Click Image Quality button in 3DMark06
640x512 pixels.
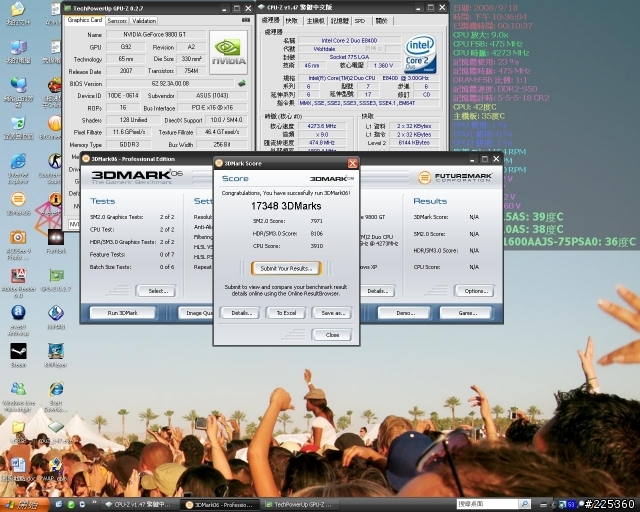[196, 313]
